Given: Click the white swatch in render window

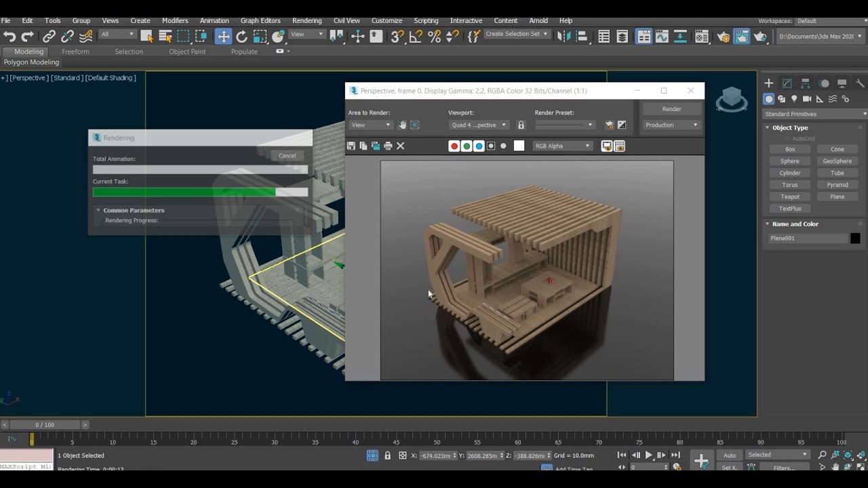Looking at the screenshot, I should point(519,146).
